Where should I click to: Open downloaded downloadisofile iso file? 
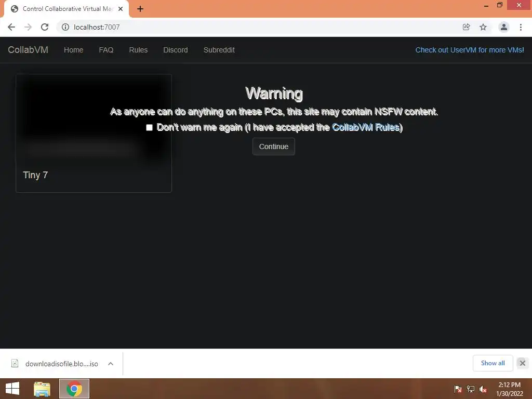[x=56, y=364]
